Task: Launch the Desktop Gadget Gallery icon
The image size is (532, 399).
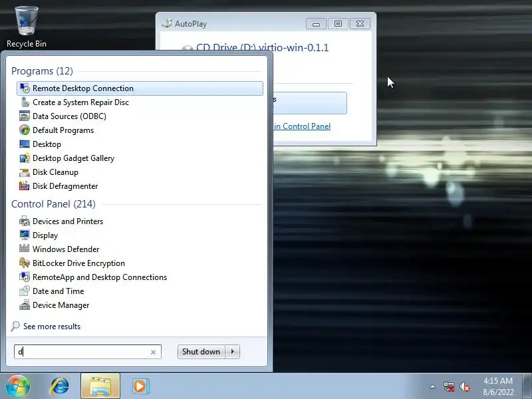Action: (x=25, y=158)
